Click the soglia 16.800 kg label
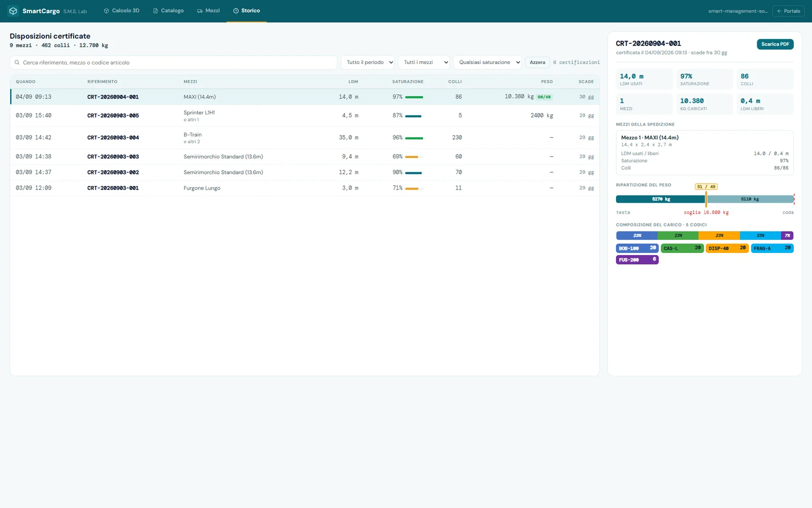The height and width of the screenshot is (508, 812). click(706, 213)
